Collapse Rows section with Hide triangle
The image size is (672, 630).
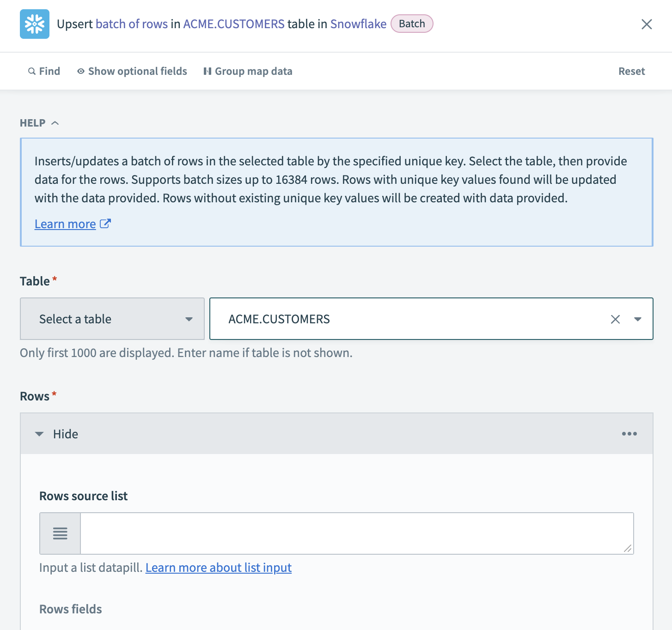pos(40,434)
